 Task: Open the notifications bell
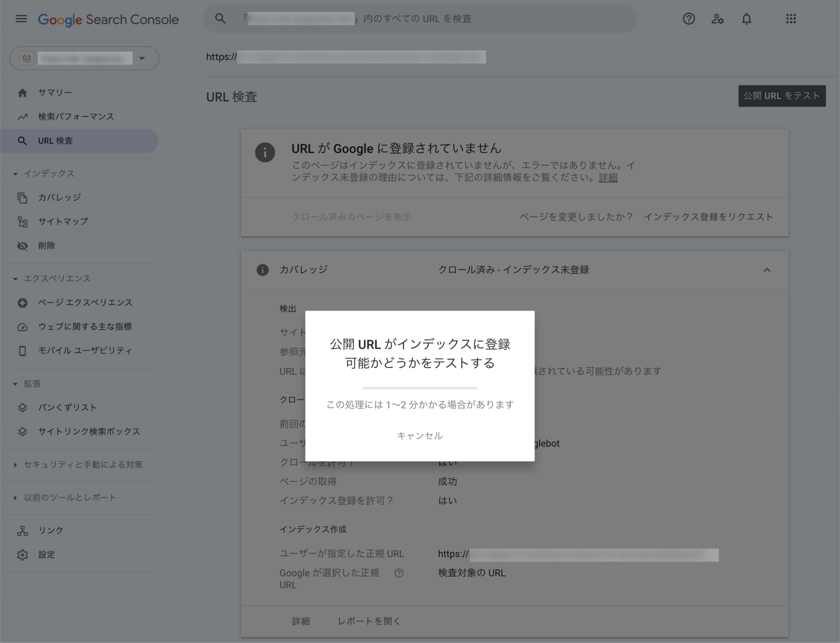[x=746, y=19]
